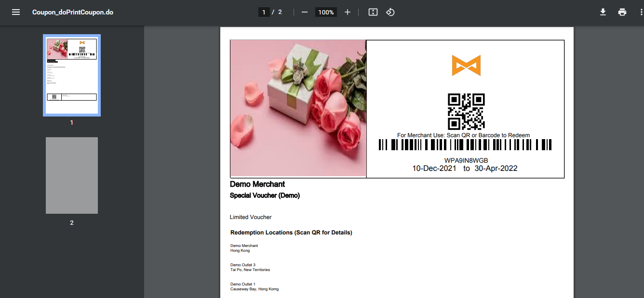
Task: Click the 'Demo Outlet 3' location name
Action: click(x=243, y=265)
